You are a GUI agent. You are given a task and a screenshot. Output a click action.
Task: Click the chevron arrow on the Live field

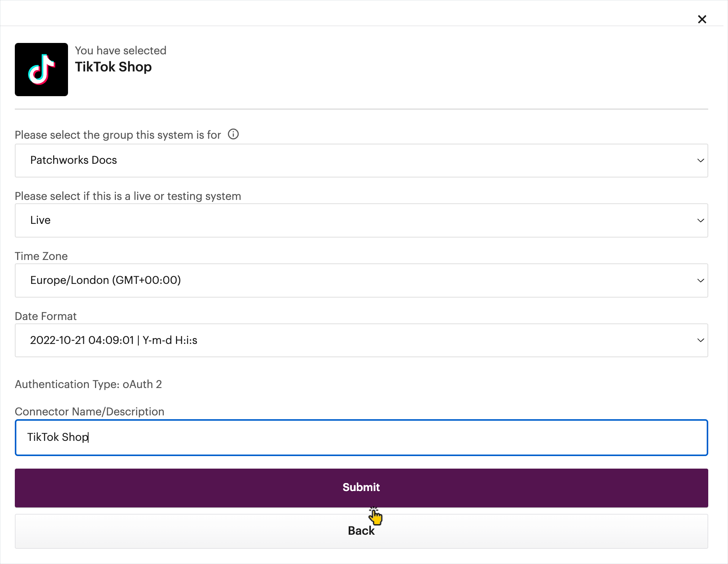(x=701, y=220)
